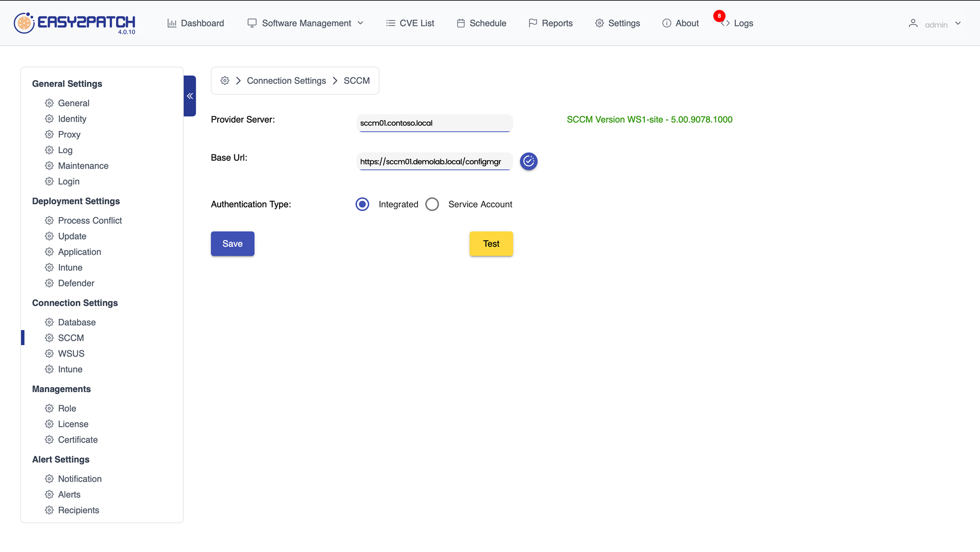The width and height of the screenshot is (980, 552).
Task: Click the gear icon beside Defender
Action: point(49,283)
